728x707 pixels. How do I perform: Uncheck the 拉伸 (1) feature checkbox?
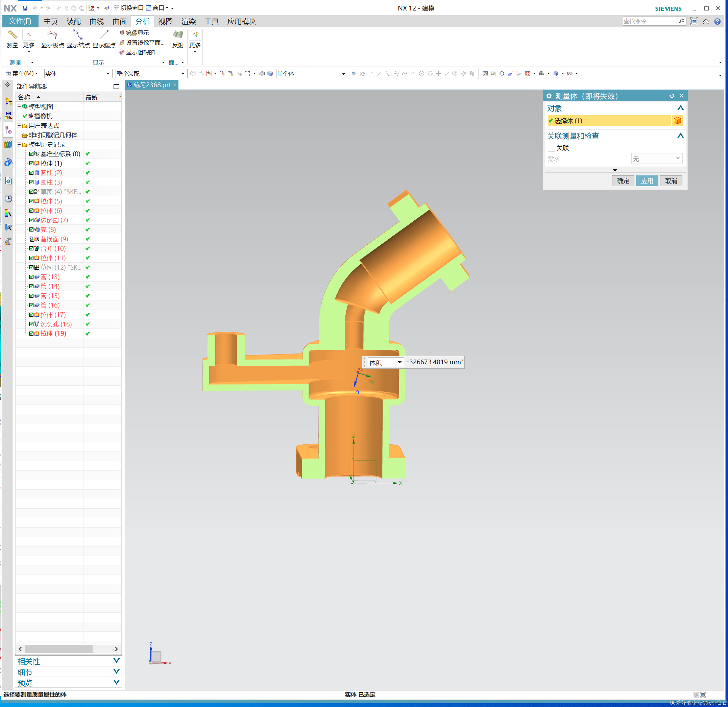31,163
